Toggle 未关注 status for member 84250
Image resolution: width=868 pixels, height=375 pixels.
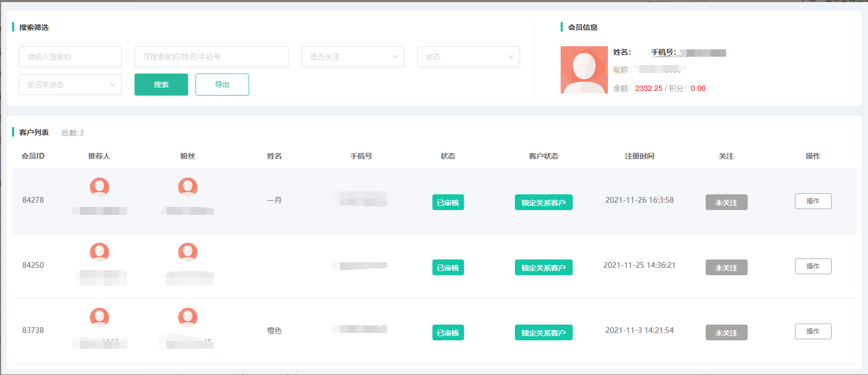tap(726, 267)
